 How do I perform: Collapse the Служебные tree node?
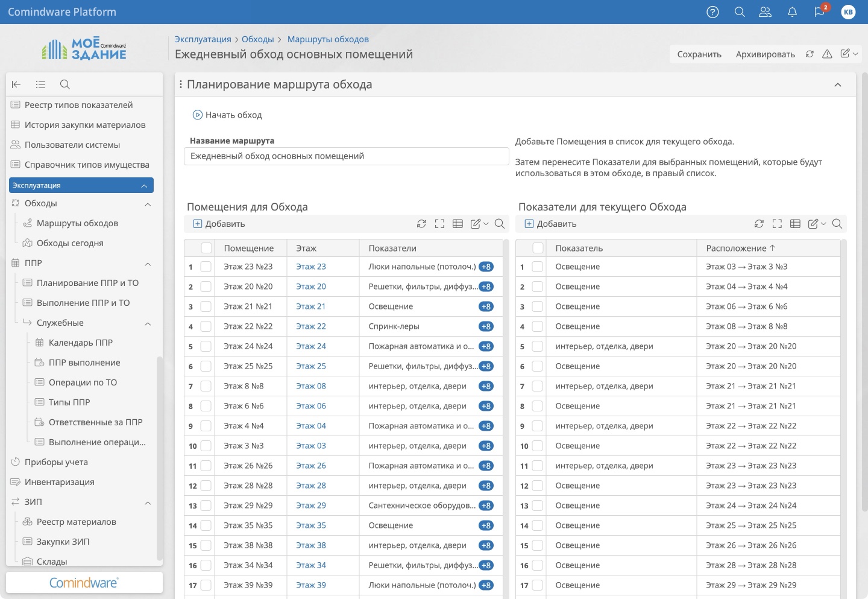click(x=148, y=324)
